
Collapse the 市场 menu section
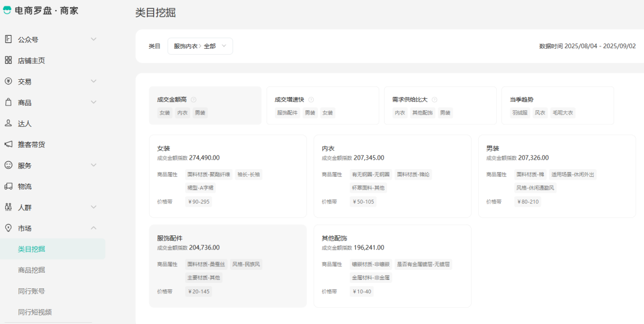click(x=94, y=228)
